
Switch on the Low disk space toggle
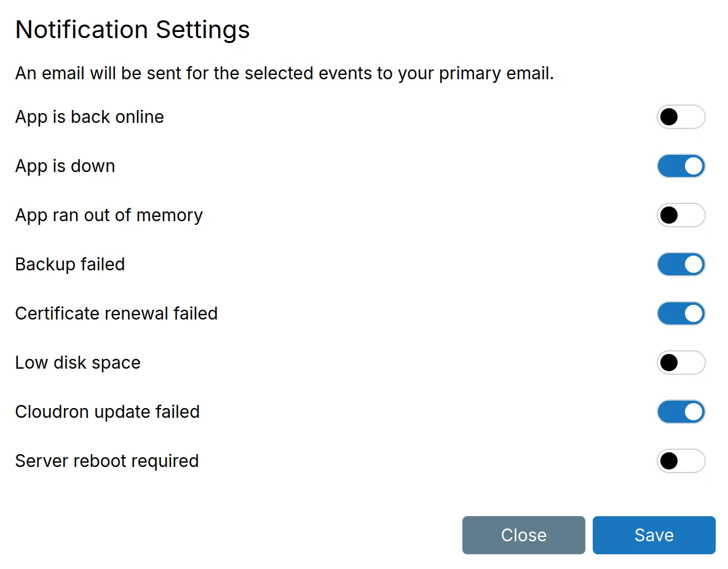click(681, 363)
